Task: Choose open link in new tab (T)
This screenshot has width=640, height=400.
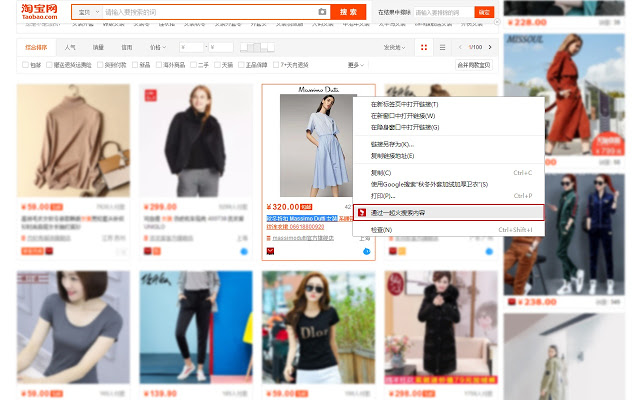Action: point(449,104)
